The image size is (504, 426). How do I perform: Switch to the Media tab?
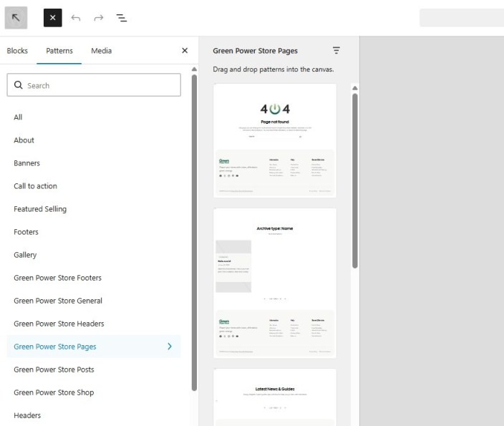point(101,51)
